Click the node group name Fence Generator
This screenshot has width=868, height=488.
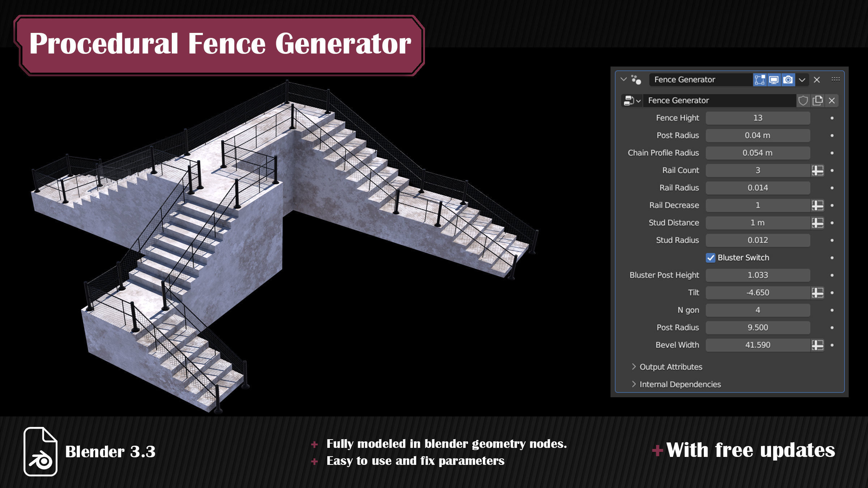tap(720, 100)
